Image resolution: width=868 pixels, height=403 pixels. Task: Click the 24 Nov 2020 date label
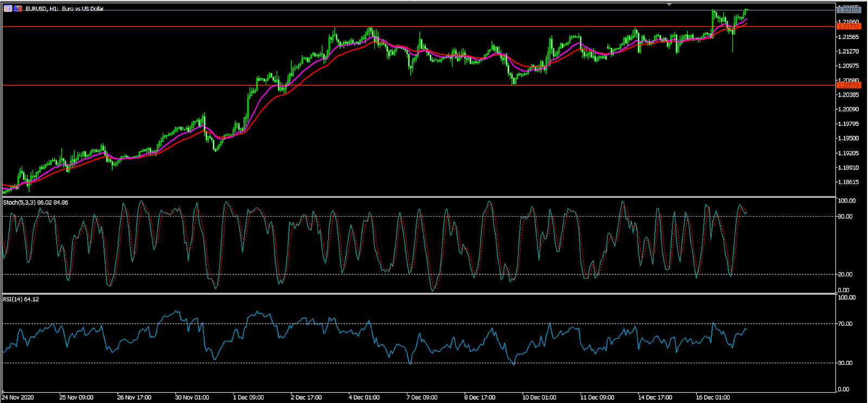[x=18, y=398]
